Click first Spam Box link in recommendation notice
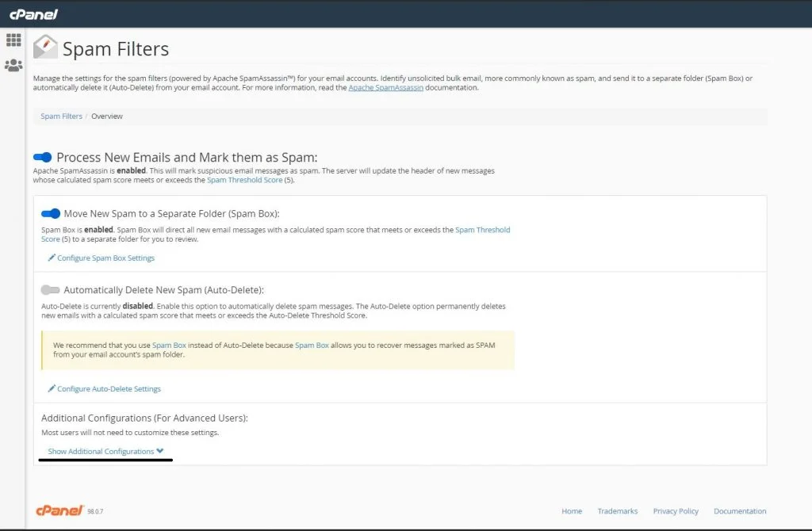812x531 pixels. (169, 346)
